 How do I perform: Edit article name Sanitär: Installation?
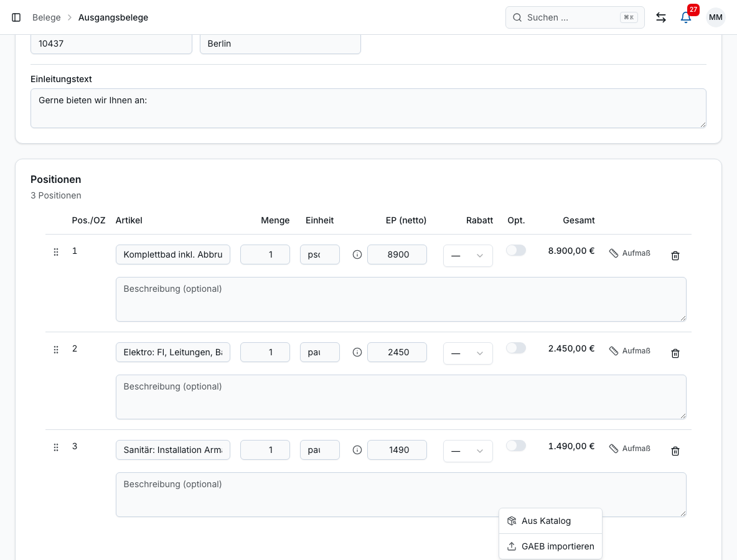pos(173,450)
